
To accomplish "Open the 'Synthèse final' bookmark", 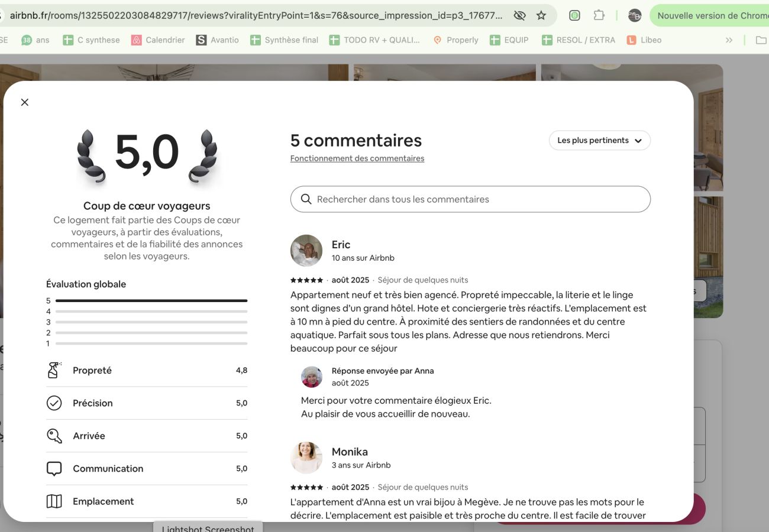I will (x=284, y=40).
